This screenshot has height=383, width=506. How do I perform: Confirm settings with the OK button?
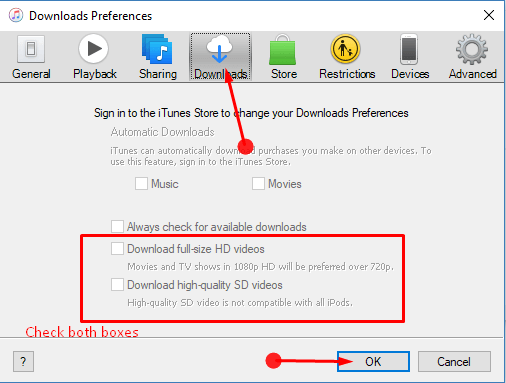point(373,361)
